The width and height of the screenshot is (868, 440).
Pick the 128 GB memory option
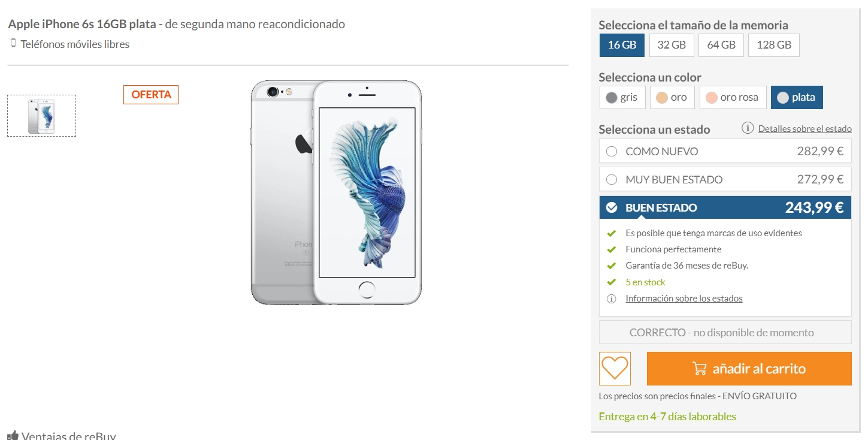(774, 45)
